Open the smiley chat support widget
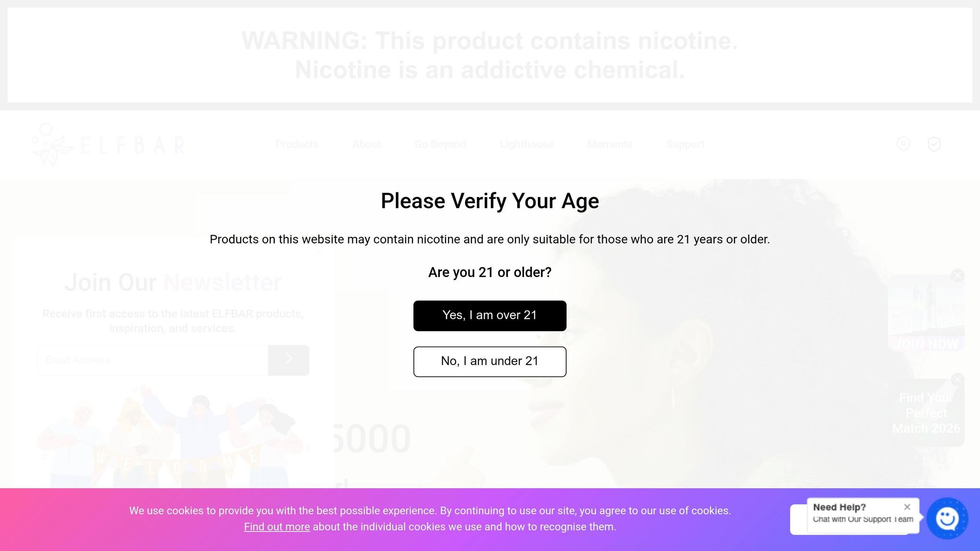980x551 pixels. [x=947, y=518]
